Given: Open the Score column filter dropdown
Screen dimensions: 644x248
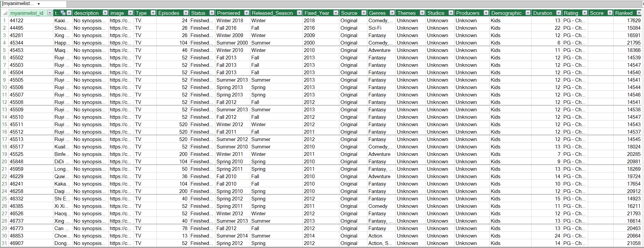Looking at the screenshot, I should (610, 13).
